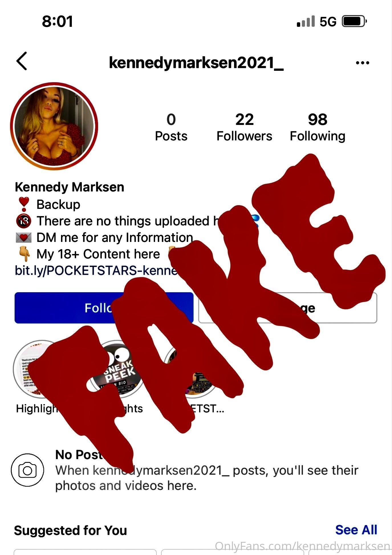Open the three-dot options menu
The width and height of the screenshot is (392, 555).
(362, 63)
